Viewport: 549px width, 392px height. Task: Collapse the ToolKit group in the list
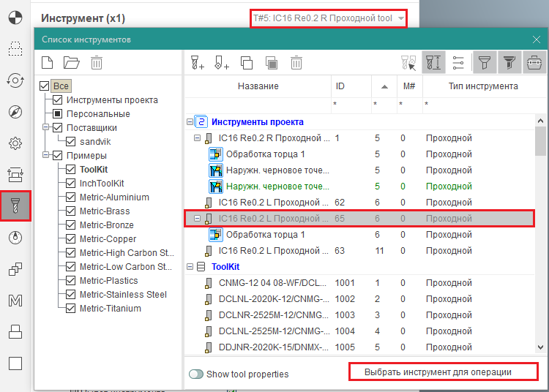point(190,267)
